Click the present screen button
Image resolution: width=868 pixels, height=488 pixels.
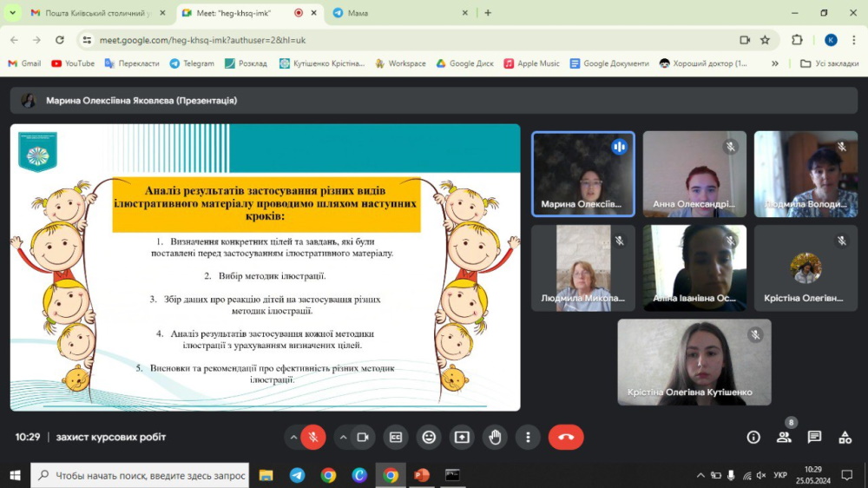[462, 438]
